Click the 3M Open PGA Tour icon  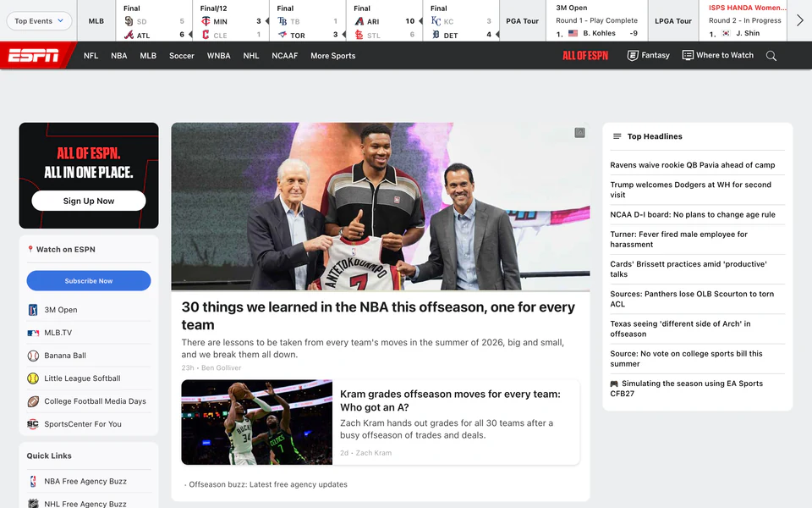point(33,310)
